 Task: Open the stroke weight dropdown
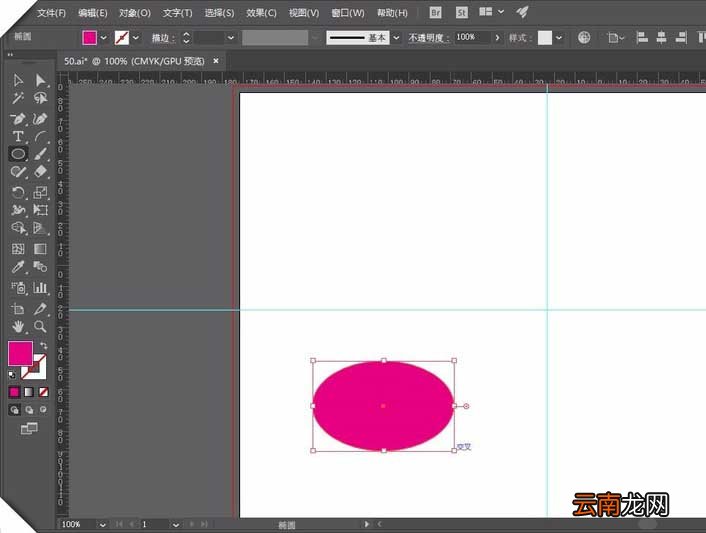tap(231, 38)
